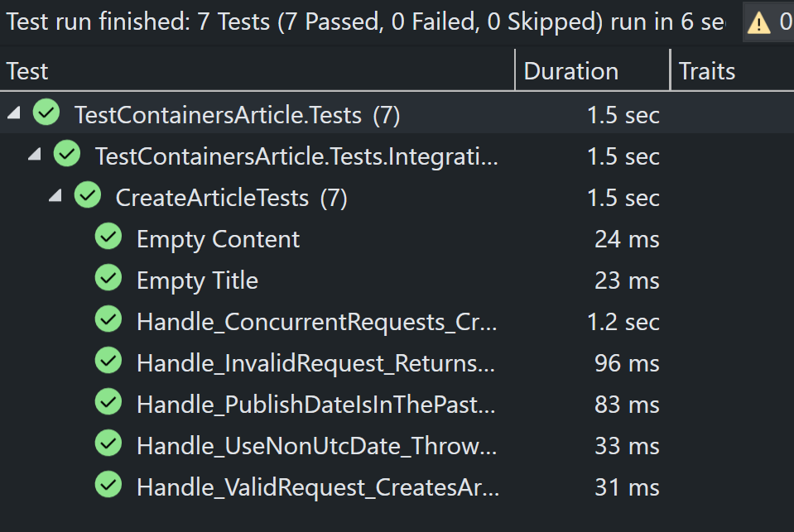Select the Empty Content test

[x=218, y=239]
